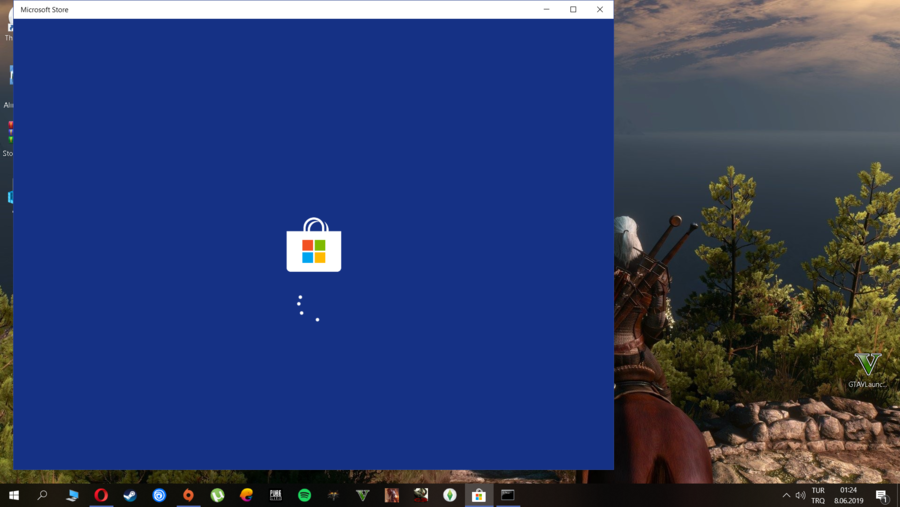Maximize the Microsoft Store window
This screenshot has width=900, height=507.
pos(573,9)
